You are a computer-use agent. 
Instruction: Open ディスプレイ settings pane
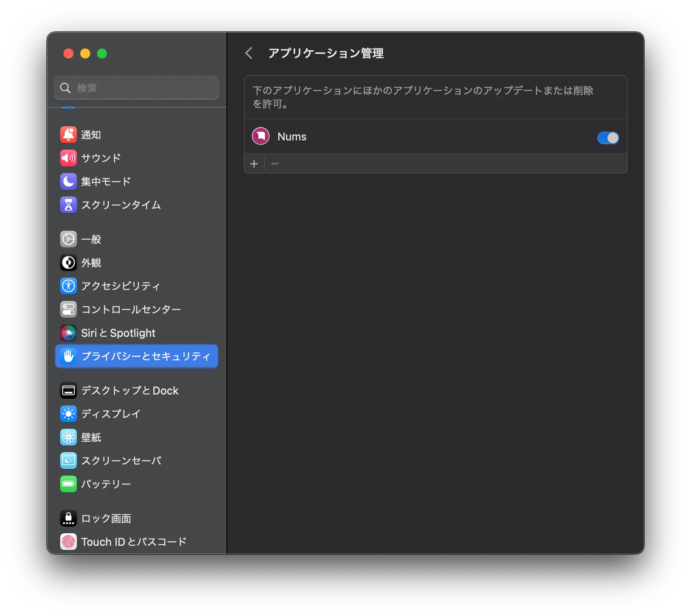point(111,414)
